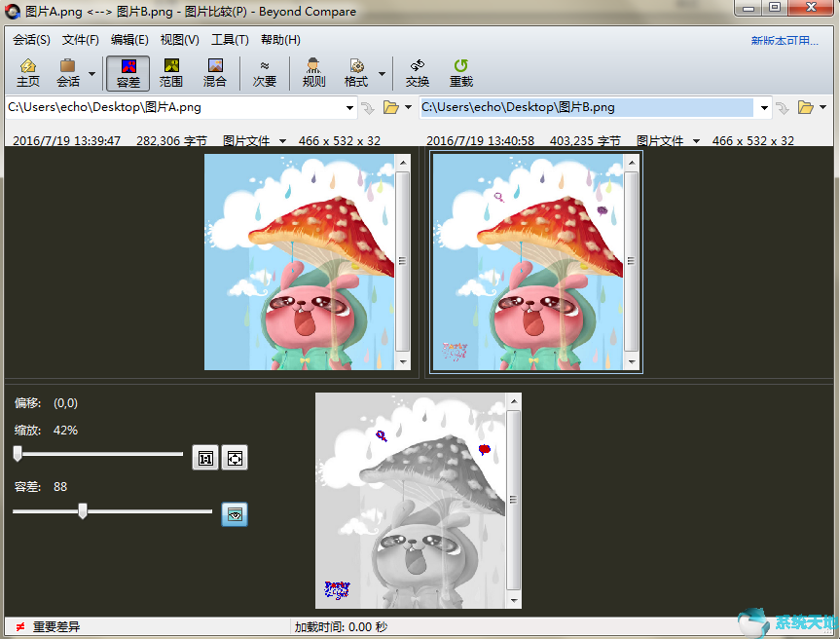
Task: Expand the left file path history dropdown
Action: [x=349, y=108]
